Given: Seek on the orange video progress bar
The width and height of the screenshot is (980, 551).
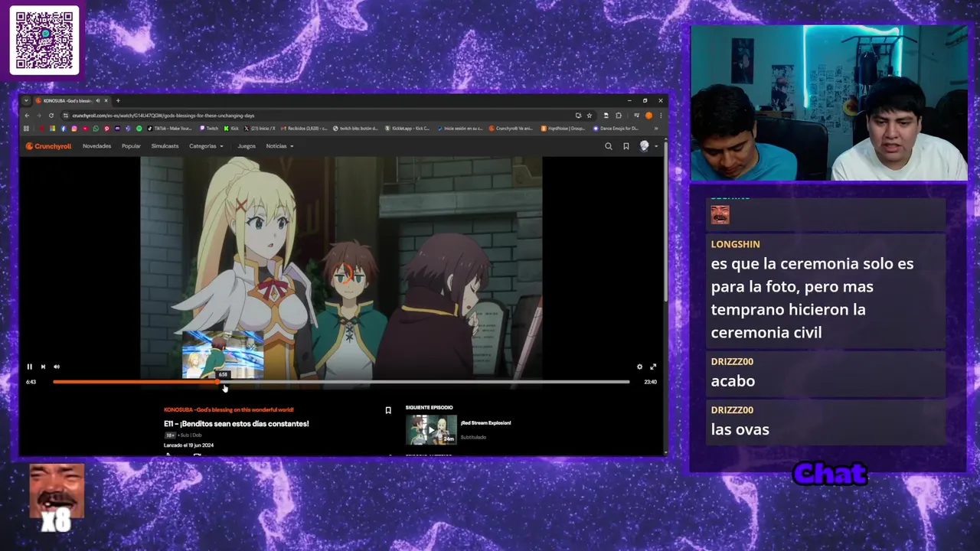Looking at the screenshot, I should (x=341, y=381).
